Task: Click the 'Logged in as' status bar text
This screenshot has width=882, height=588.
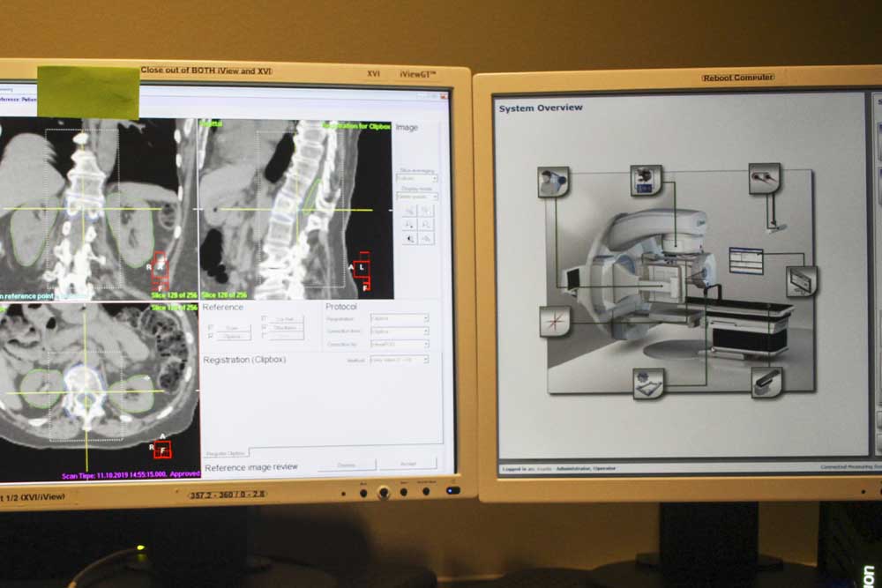Action: tap(558, 468)
